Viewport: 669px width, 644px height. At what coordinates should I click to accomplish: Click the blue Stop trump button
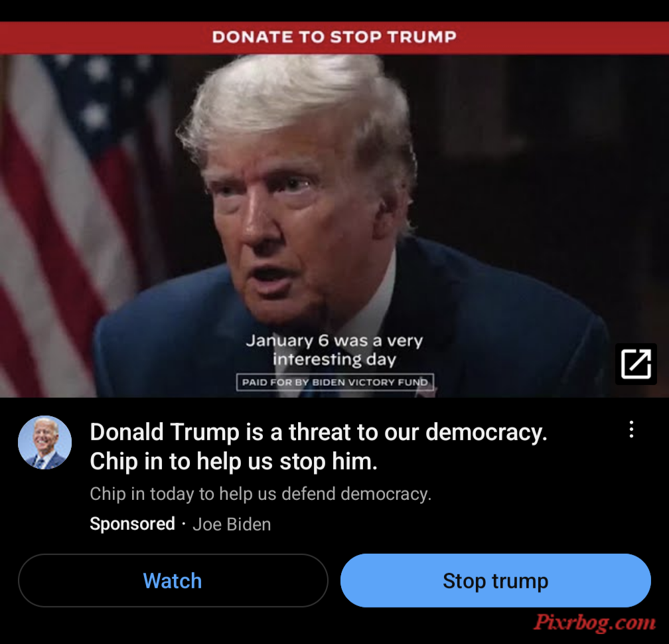coord(495,580)
